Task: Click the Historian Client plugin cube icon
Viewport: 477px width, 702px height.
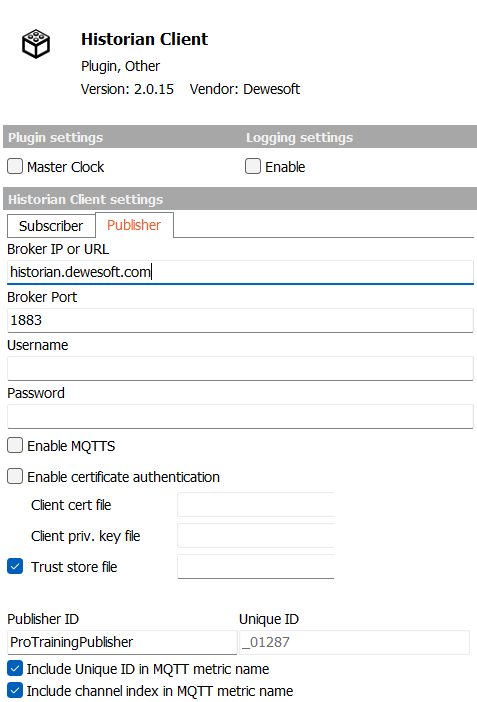Action: pyautogui.click(x=36, y=44)
